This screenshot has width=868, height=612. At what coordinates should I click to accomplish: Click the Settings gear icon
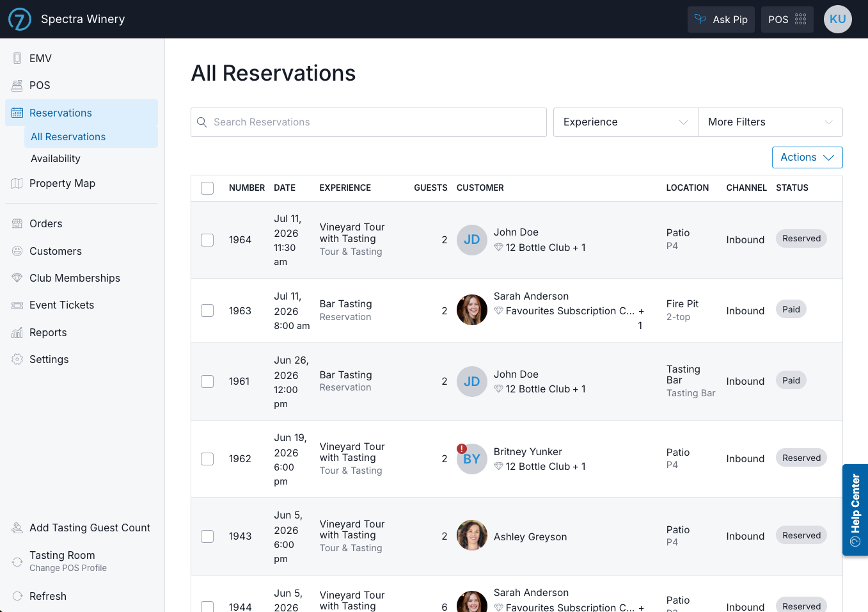coord(17,359)
